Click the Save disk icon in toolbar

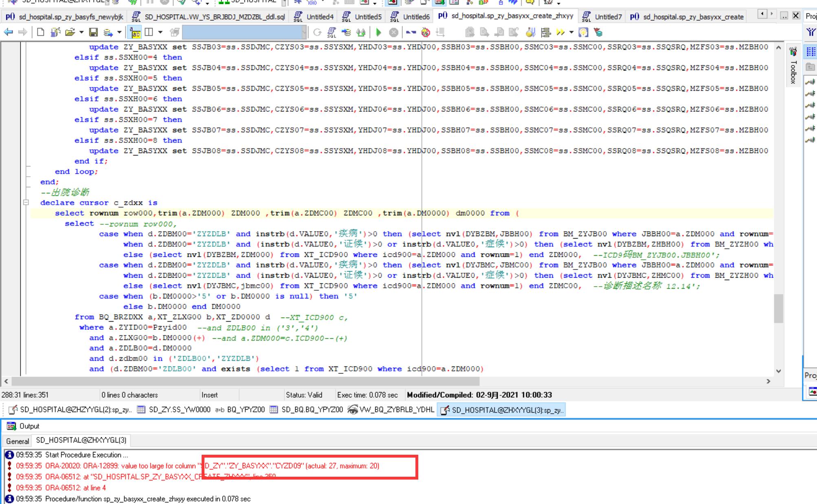coord(93,32)
